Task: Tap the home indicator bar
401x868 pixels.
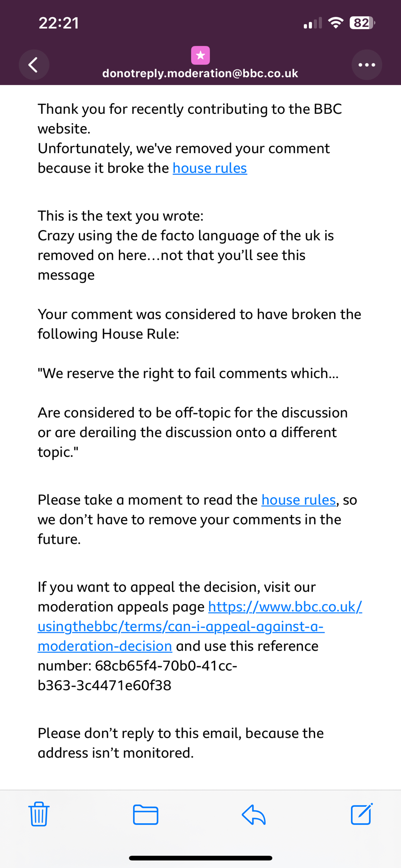Action: tap(200, 858)
